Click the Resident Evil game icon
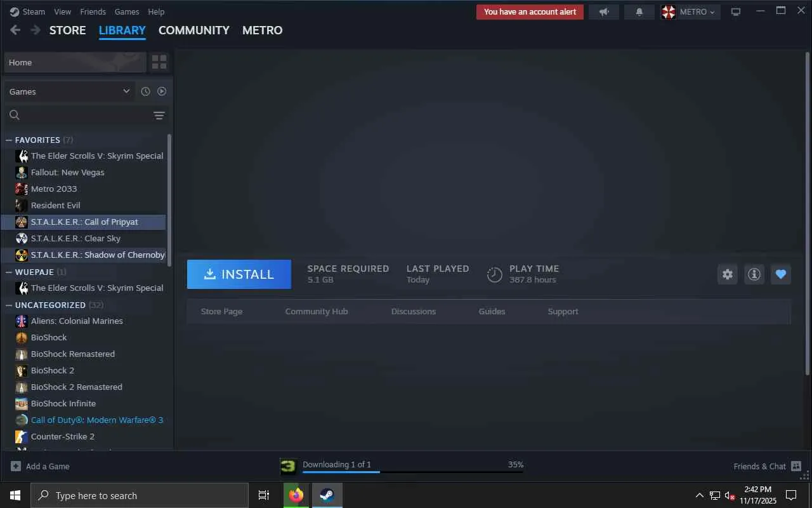Screen dimensions: 812x508 pos(22,206)
